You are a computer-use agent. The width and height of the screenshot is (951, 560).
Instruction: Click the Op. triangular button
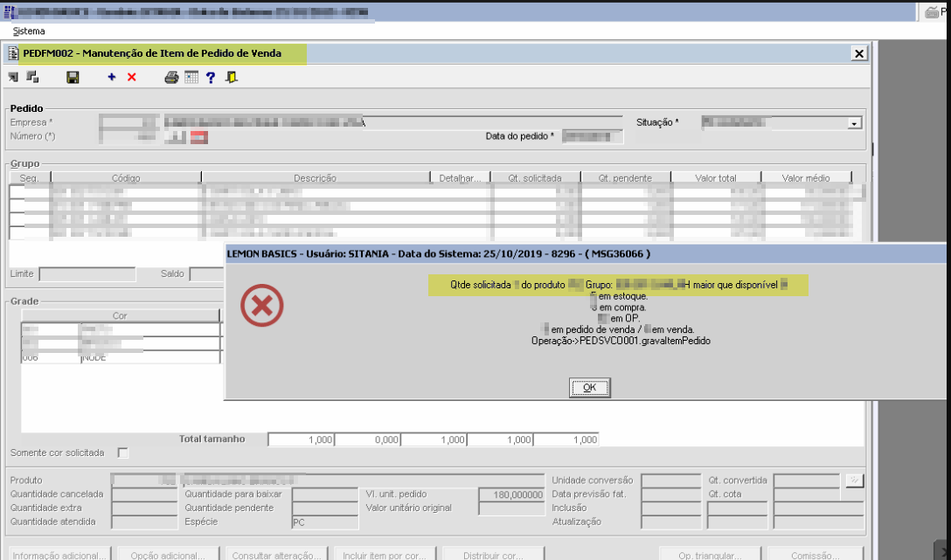coord(710,555)
